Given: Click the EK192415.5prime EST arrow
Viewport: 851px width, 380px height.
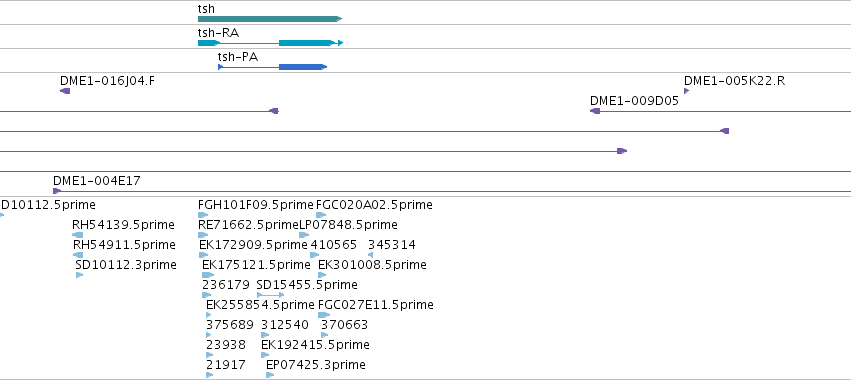Looking at the screenshot, I should (265, 356).
